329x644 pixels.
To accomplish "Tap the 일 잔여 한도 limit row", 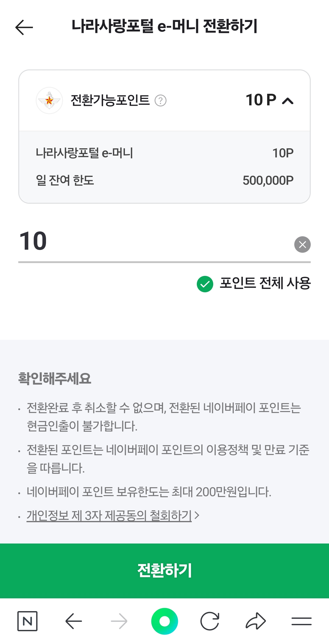I will pos(164,180).
